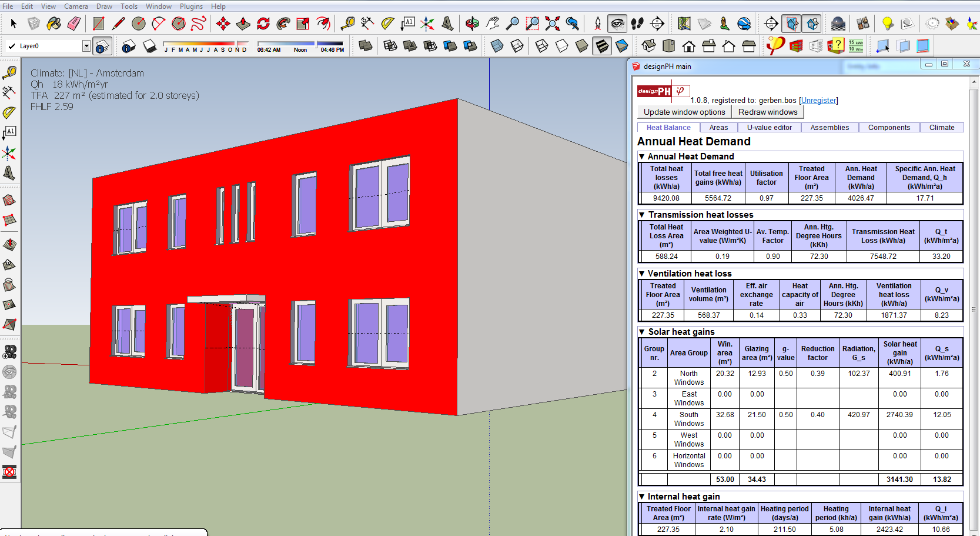Viewport: 980px width, 536px height.
Task: Enable Monochrome face style
Action: pos(621,46)
